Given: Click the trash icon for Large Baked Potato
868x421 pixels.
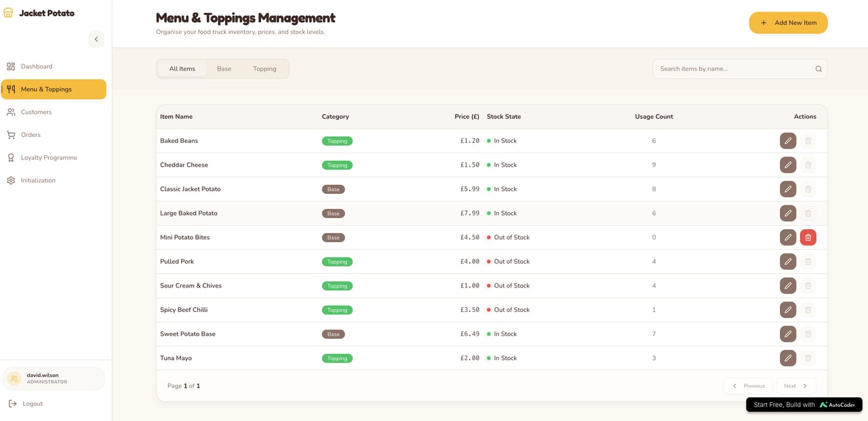Looking at the screenshot, I should [x=808, y=213].
